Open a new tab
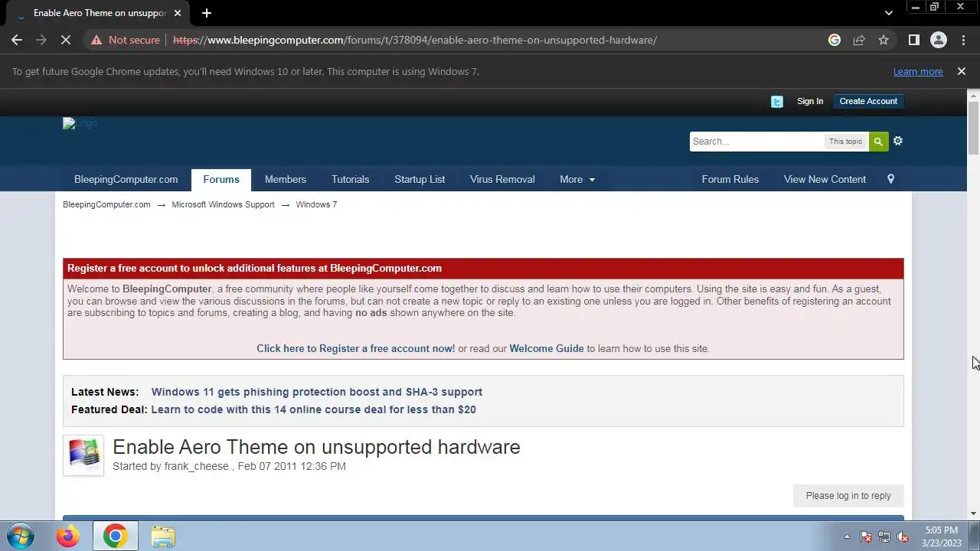The width and height of the screenshot is (980, 551). click(x=207, y=13)
